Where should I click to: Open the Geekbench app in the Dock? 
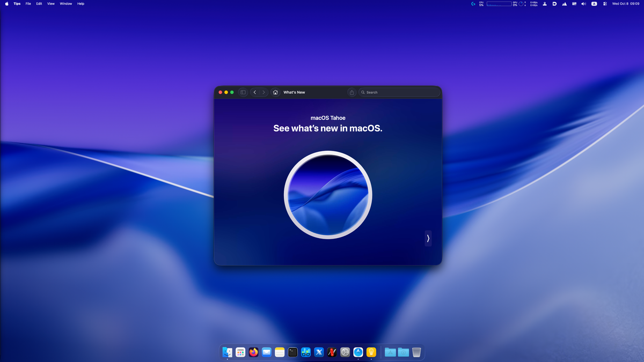coord(306,352)
